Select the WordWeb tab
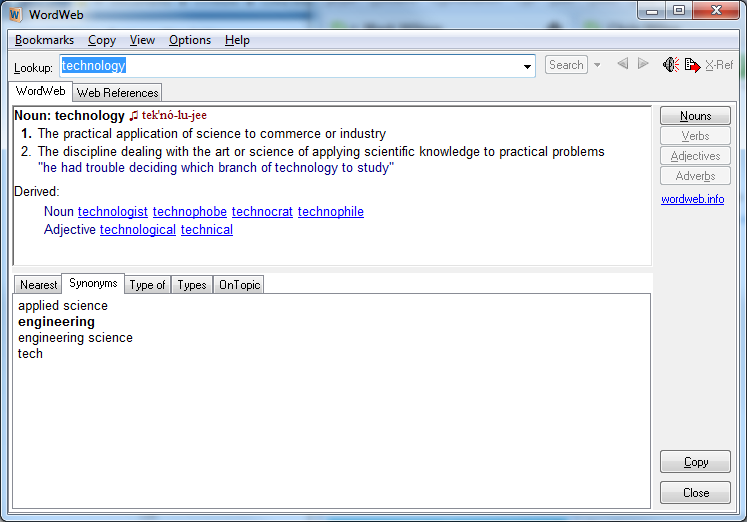The image size is (747, 522). pos(40,91)
